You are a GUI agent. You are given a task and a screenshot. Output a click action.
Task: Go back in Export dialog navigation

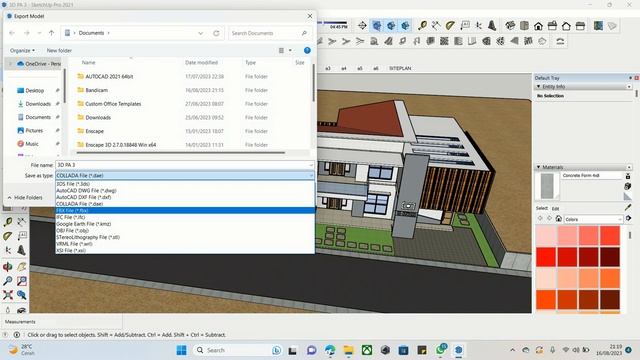click(x=12, y=33)
